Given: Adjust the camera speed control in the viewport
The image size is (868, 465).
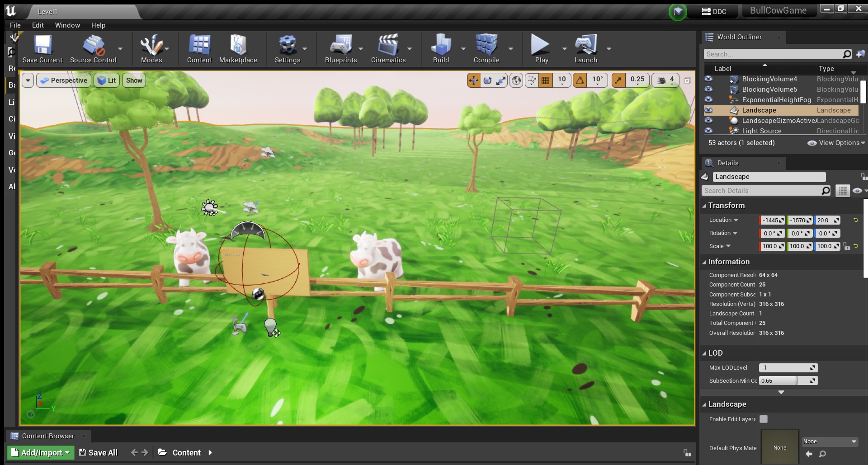Looking at the screenshot, I should pyautogui.click(x=665, y=80).
